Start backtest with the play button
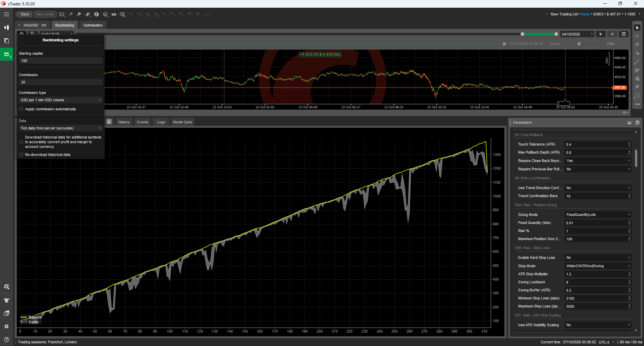This screenshot has height=346, width=644. point(601,34)
